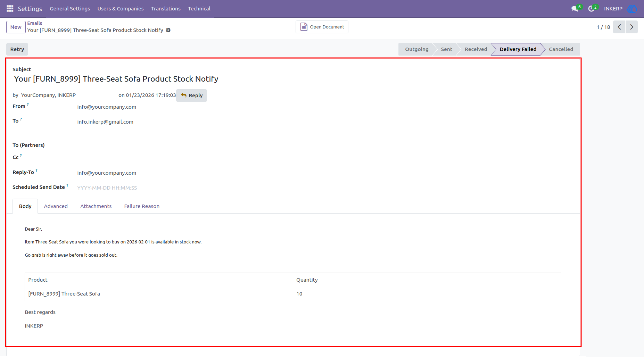Screen dimensions: 644x357
Task: Select the Delivery Failed status
Action: point(518,49)
